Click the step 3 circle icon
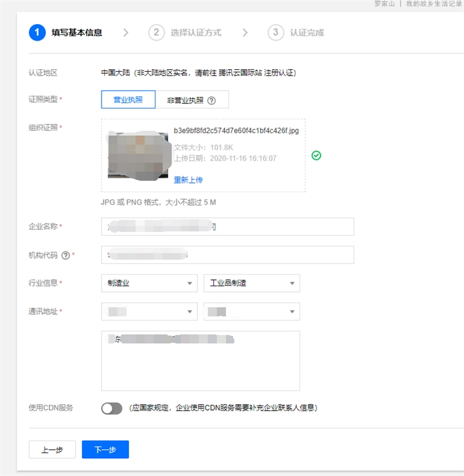This screenshot has height=476, width=464. (x=275, y=32)
